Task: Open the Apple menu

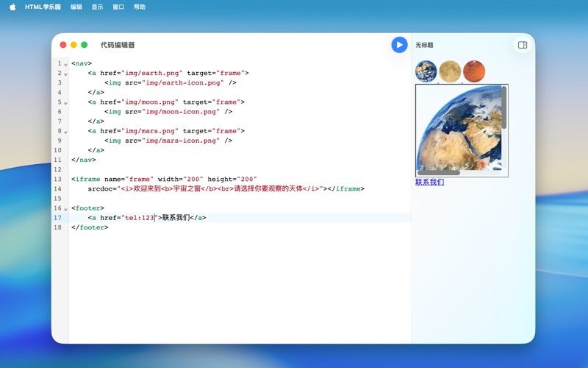Action: (x=12, y=7)
